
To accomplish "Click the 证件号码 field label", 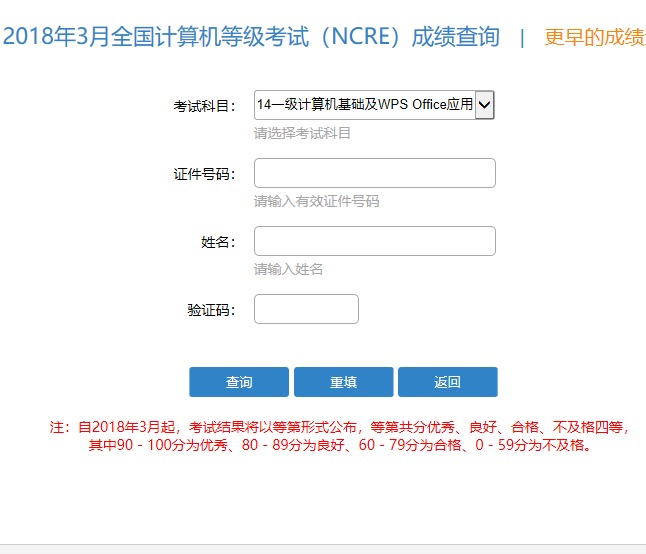I will [204, 174].
